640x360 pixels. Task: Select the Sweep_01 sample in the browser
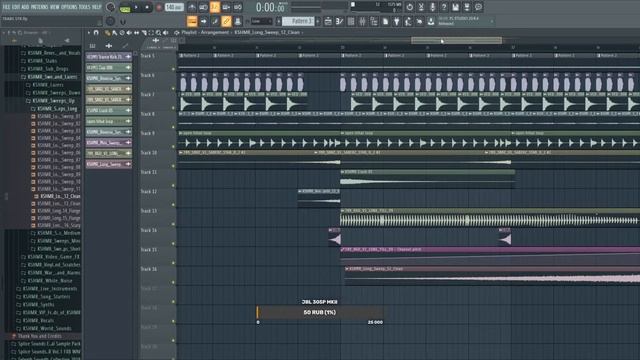[56, 116]
